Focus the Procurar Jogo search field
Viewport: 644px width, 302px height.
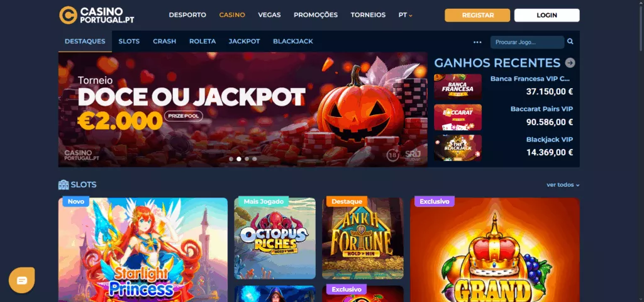point(527,42)
